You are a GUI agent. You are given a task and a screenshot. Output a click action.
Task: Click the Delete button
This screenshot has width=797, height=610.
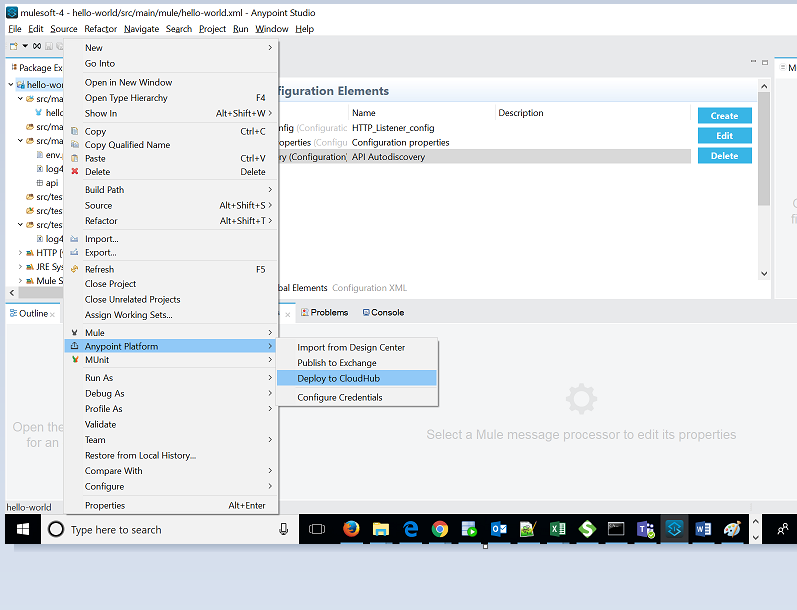724,156
